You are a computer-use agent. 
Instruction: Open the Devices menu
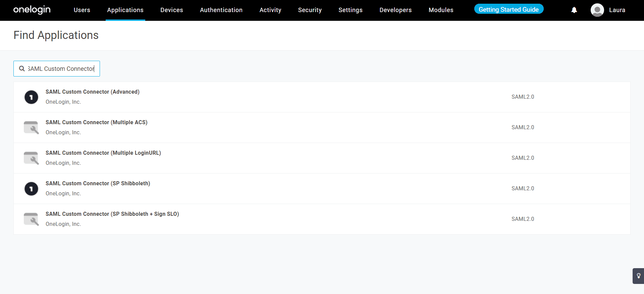172,10
